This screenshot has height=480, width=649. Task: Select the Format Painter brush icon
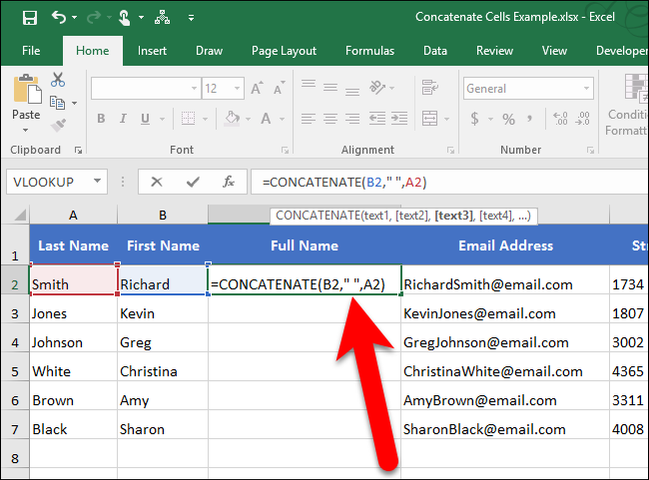point(57,125)
